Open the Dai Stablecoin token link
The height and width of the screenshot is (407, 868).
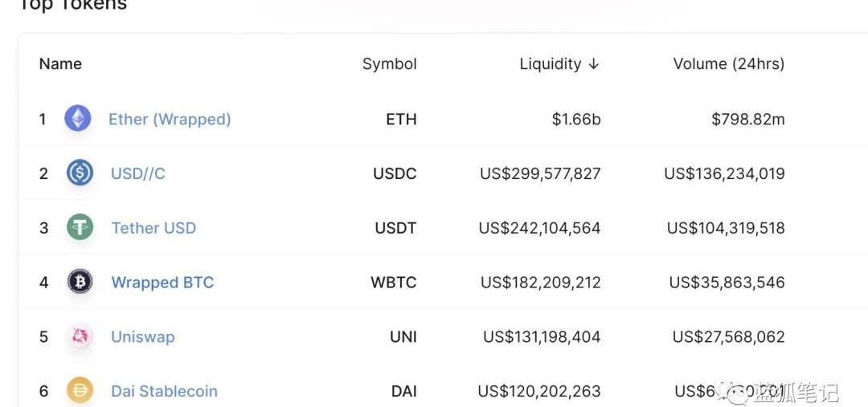point(165,391)
